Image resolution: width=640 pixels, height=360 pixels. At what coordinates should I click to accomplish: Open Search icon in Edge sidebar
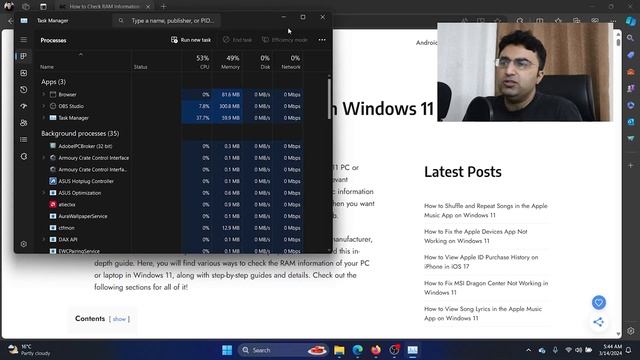(x=631, y=38)
